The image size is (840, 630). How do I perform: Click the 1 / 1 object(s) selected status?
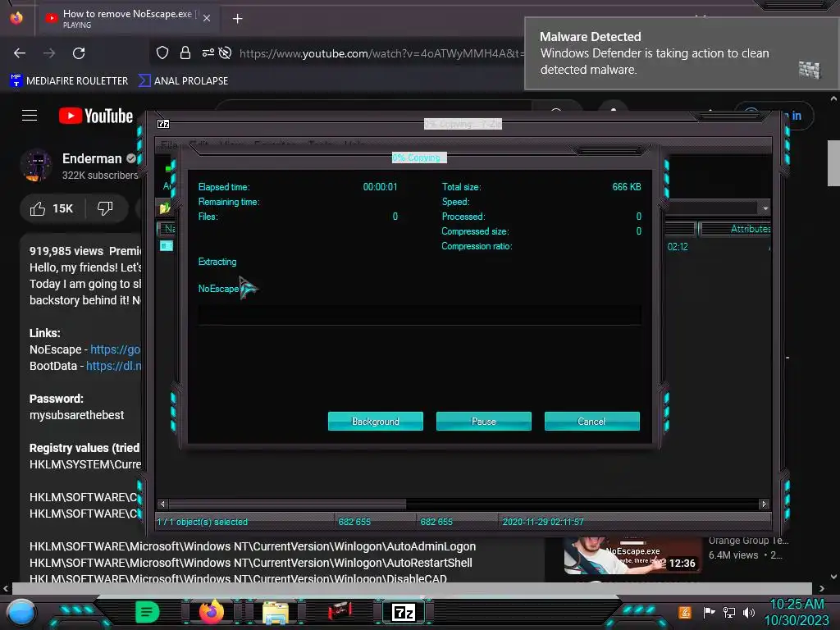pyautogui.click(x=203, y=522)
